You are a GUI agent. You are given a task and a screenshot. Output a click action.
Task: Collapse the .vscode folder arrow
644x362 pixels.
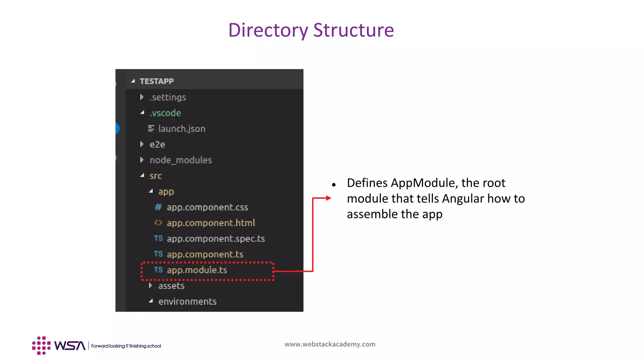[142, 112]
